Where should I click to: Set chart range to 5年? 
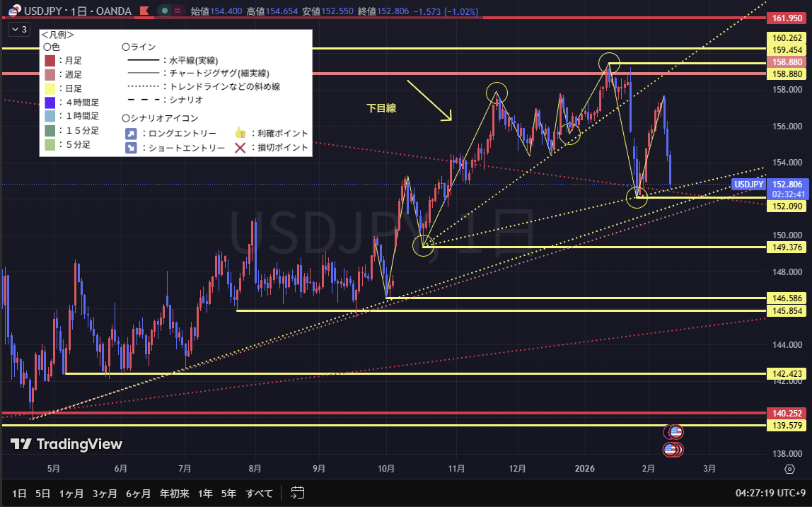(x=228, y=493)
